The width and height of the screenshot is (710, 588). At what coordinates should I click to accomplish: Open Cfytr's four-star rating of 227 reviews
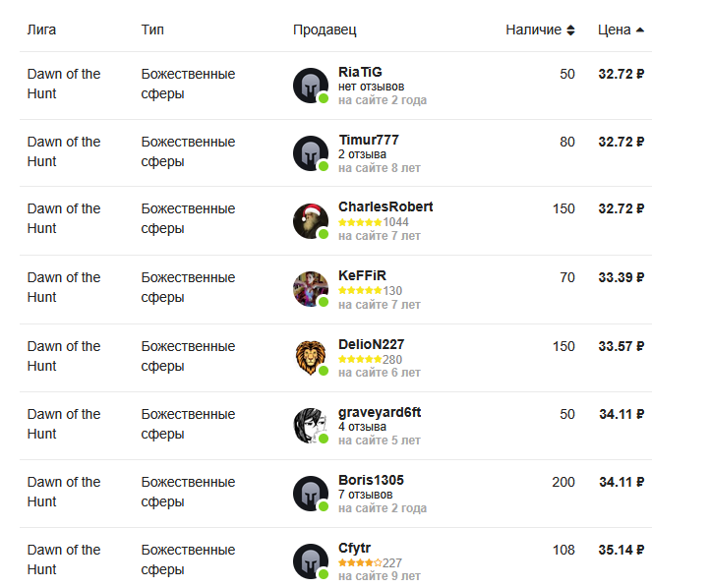(x=370, y=563)
